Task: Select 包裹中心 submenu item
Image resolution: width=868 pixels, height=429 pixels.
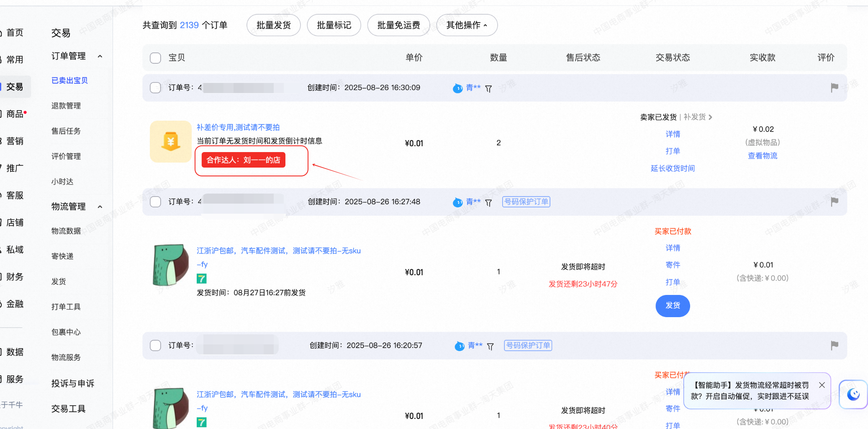Action: (x=66, y=332)
